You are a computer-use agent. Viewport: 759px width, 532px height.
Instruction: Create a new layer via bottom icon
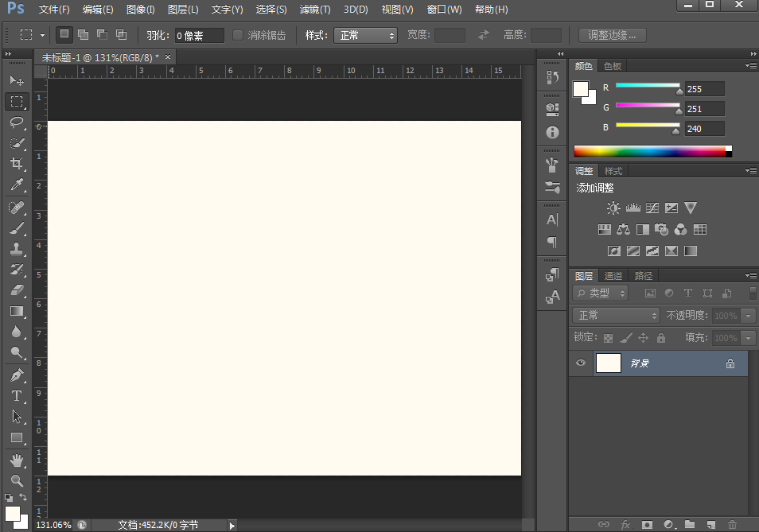point(710,524)
